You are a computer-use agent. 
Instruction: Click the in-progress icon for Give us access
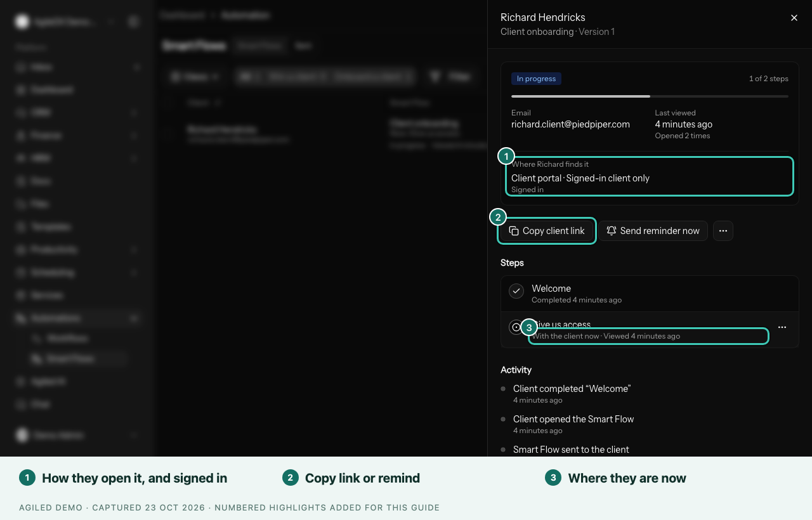coord(515,327)
